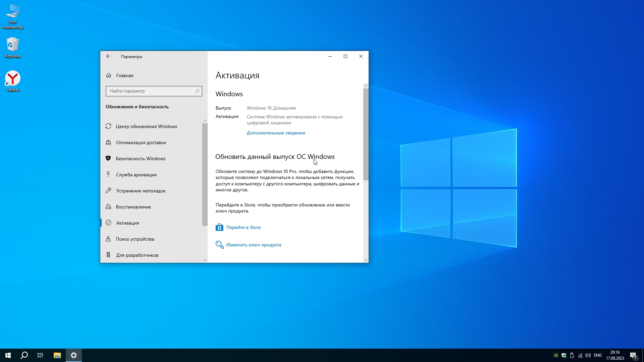Image resolution: width=644 pixels, height=362 pixels.
Task: Click the home icon next to Главная
Action: tap(109, 75)
